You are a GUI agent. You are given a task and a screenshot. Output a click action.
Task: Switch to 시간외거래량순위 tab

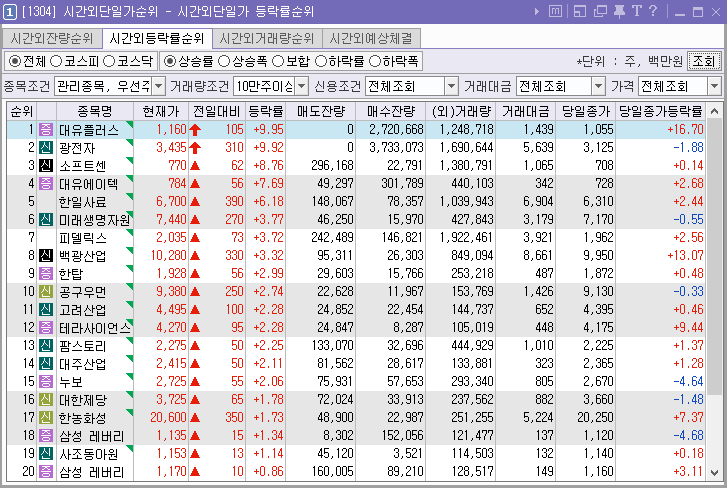(x=267, y=38)
